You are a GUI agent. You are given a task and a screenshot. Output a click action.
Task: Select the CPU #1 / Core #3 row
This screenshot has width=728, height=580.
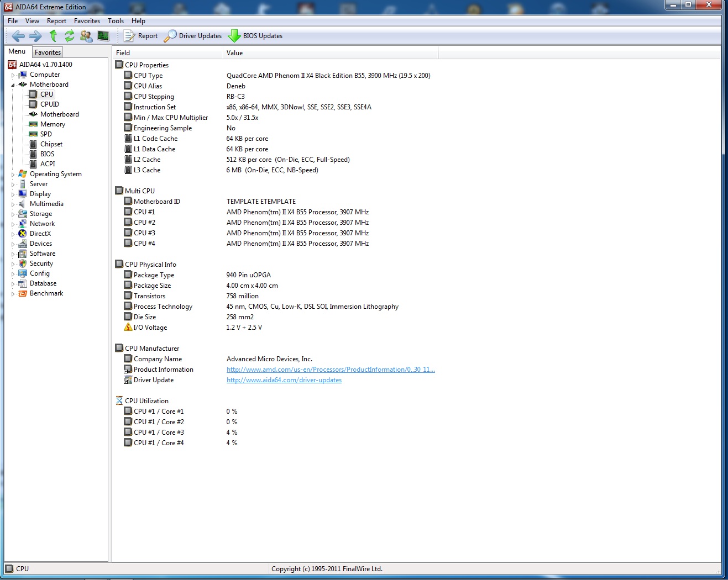[x=180, y=433]
